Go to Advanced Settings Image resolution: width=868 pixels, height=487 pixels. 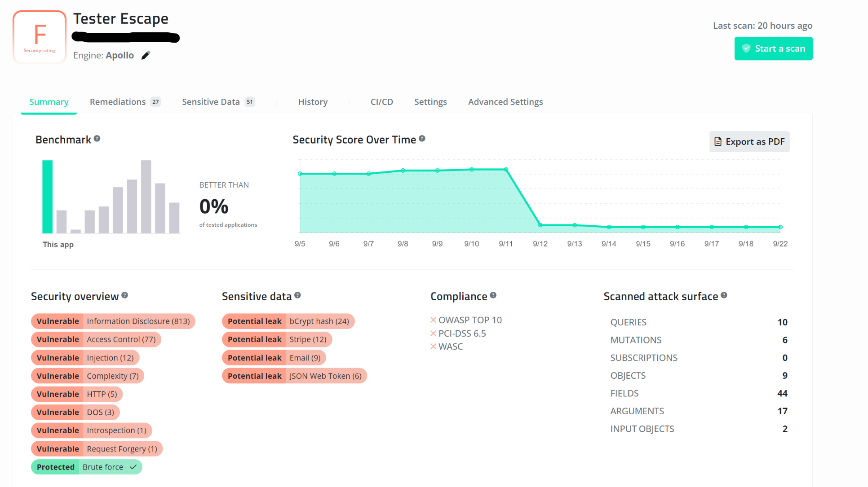[x=505, y=102]
